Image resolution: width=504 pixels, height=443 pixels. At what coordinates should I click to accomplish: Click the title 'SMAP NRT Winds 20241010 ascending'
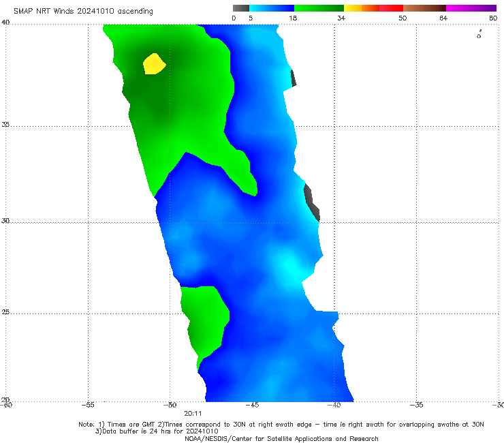point(83,11)
